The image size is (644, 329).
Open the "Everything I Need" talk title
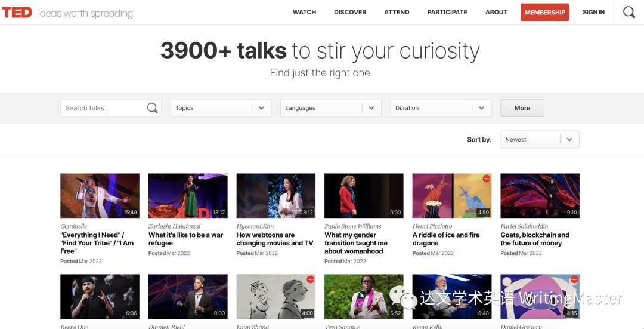(97, 243)
